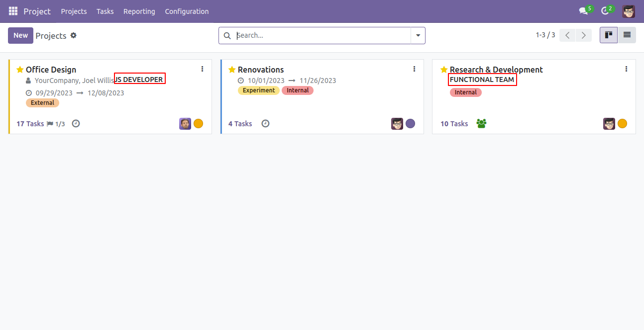Image resolution: width=644 pixels, height=330 pixels.
Task: Click the gear icon next to Projects title
Action: pos(74,35)
